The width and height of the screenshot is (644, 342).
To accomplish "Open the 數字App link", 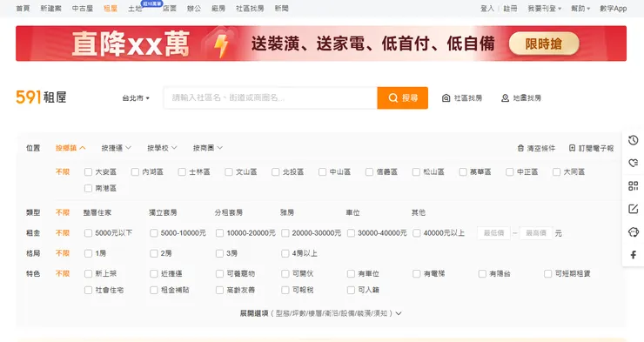I will [614, 8].
